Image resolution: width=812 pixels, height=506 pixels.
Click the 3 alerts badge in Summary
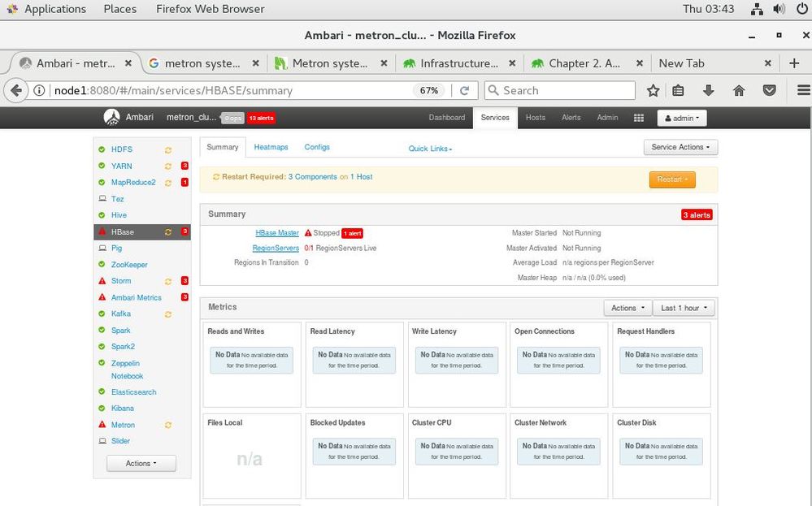697,214
